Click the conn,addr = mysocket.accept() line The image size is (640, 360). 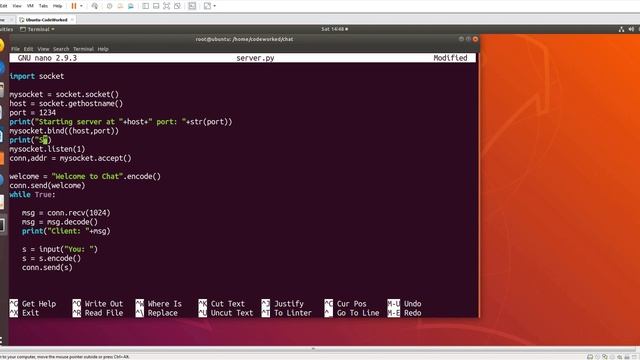pos(71,158)
